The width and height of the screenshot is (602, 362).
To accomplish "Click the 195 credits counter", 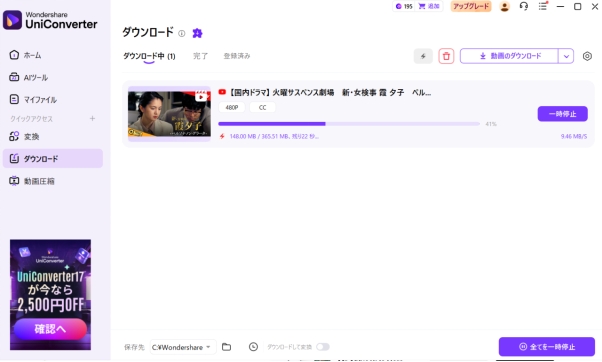I will tap(404, 7).
